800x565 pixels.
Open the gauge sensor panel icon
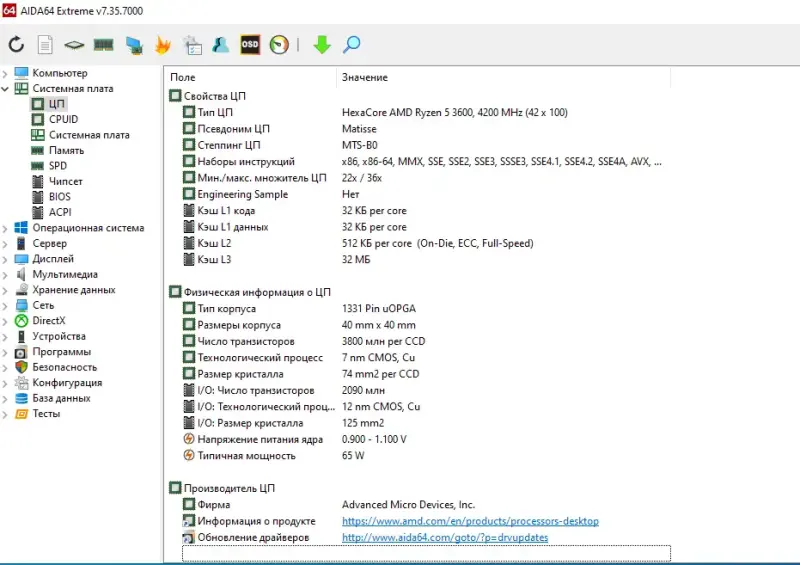point(279,45)
